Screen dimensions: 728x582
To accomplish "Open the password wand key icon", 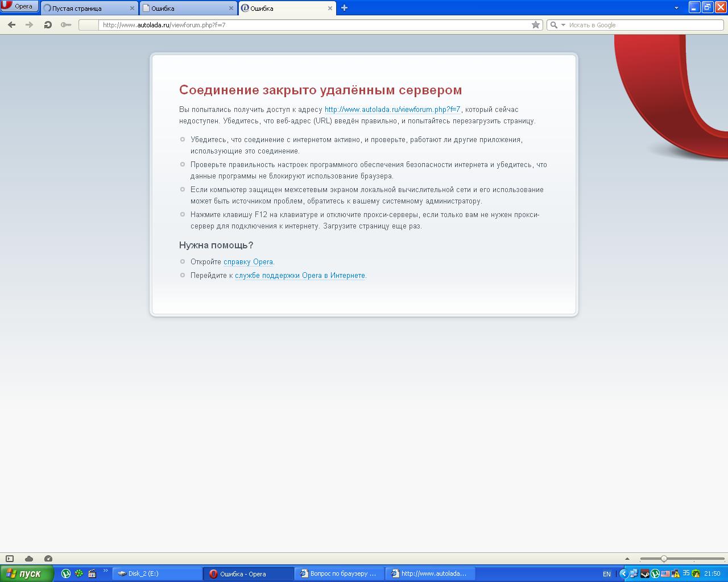I will click(x=66, y=25).
